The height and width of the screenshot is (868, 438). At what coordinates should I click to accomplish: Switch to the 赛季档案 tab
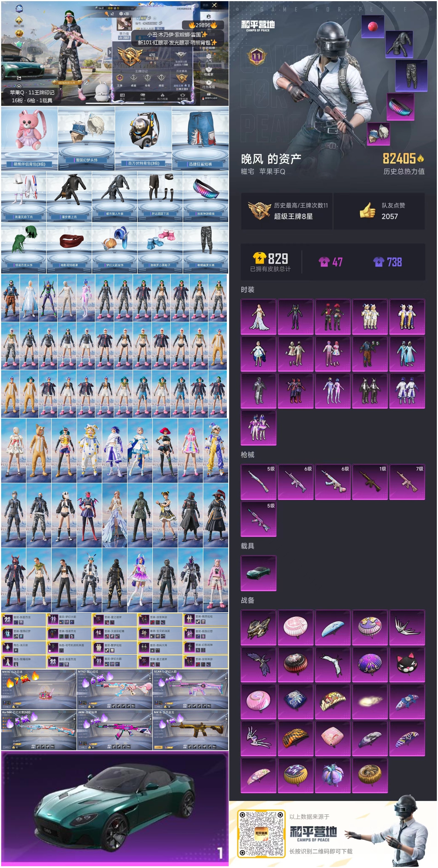click(x=183, y=97)
